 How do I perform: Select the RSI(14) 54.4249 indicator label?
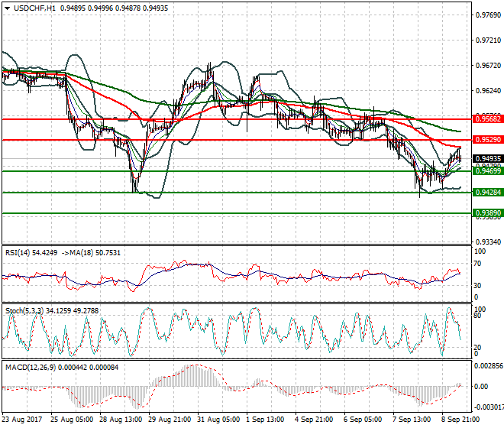(31, 253)
